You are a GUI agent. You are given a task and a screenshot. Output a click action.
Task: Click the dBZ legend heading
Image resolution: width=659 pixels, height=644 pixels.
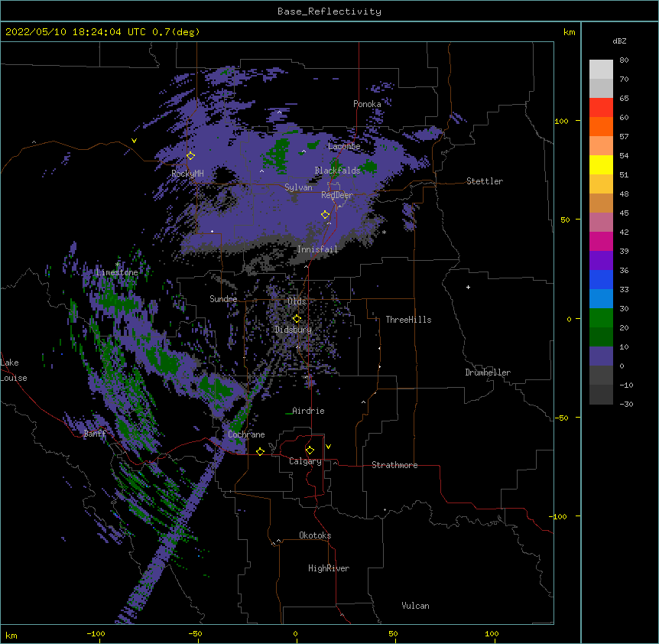click(x=619, y=41)
